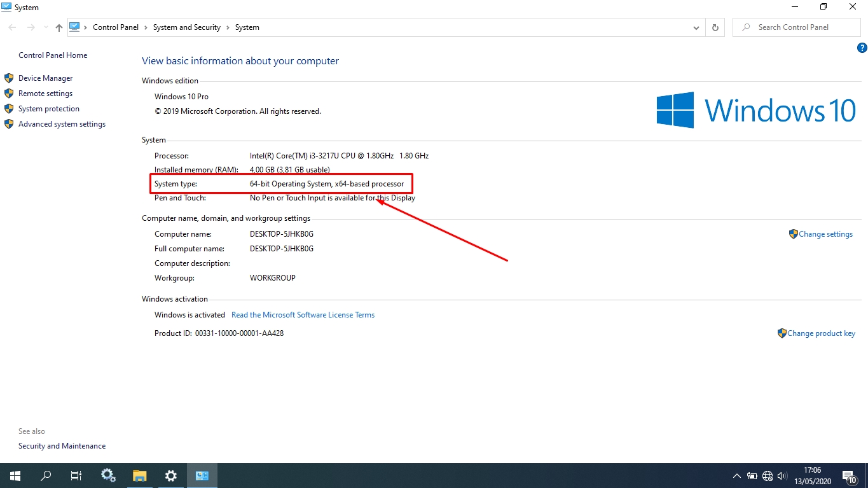Click the network globe tray icon
This screenshot has width=868, height=488.
pos(768,476)
